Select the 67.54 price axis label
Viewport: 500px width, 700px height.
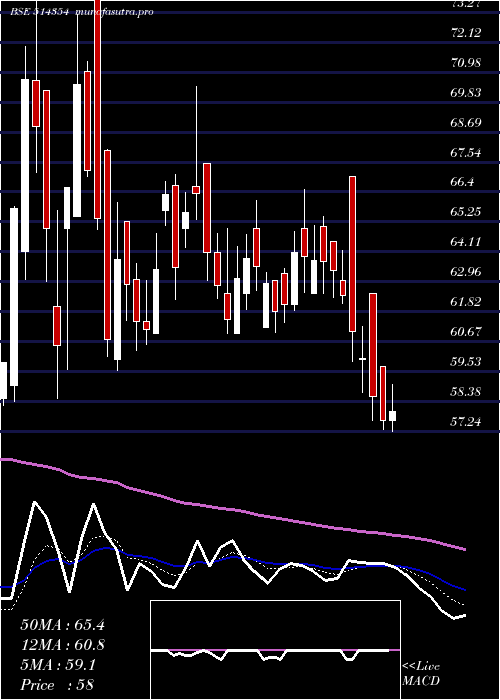pos(467,153)
